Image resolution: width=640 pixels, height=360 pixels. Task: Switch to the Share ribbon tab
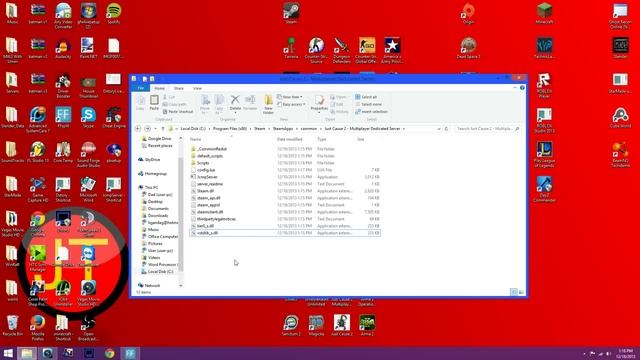tap(179, 88)
